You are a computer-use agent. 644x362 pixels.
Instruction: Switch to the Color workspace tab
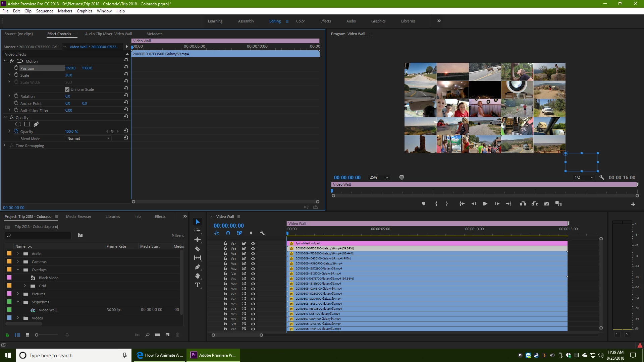(x=300, y=21)
